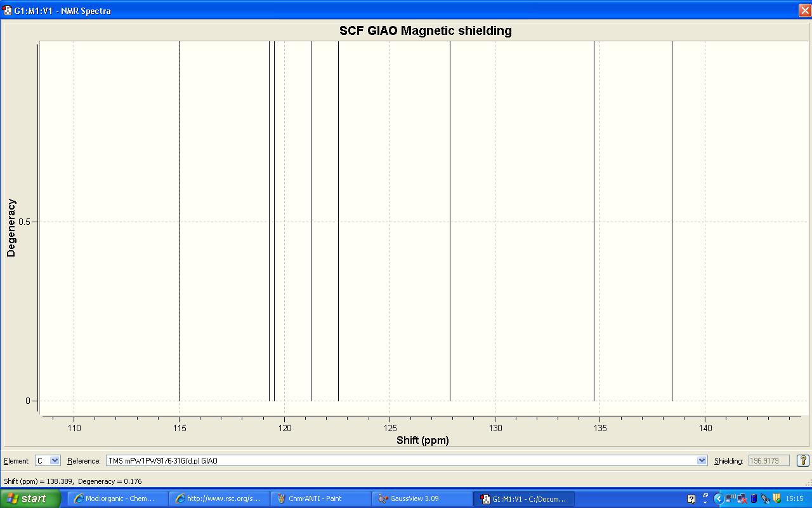
Task: Switch to Mod:organic browser taskbar button
Action: tap(118, 498)
